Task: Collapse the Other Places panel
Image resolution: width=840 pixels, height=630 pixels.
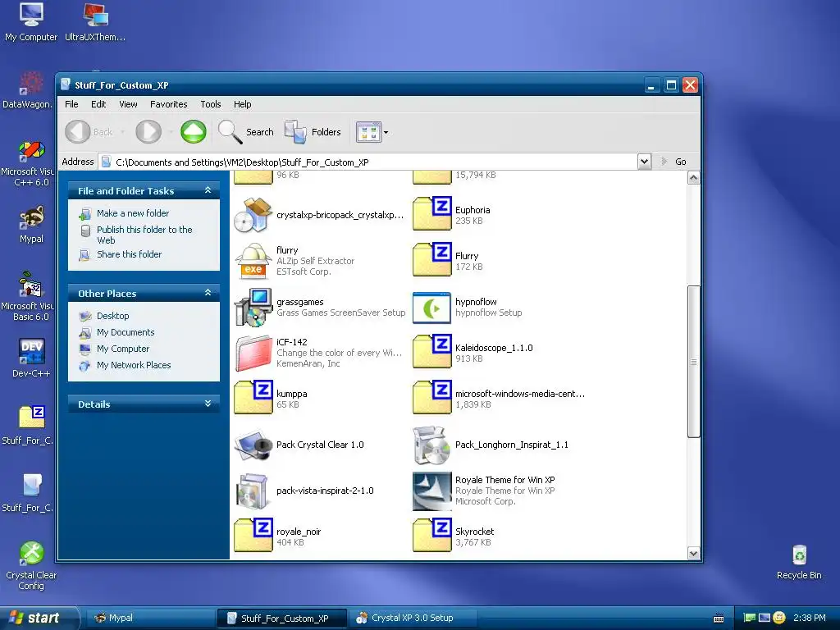Action: click(x=208, y=293)
